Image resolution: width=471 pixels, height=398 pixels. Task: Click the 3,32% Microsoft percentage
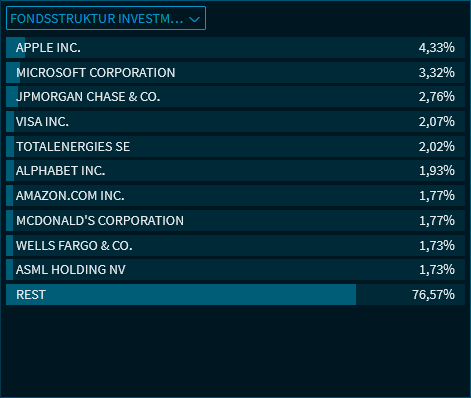437,72
